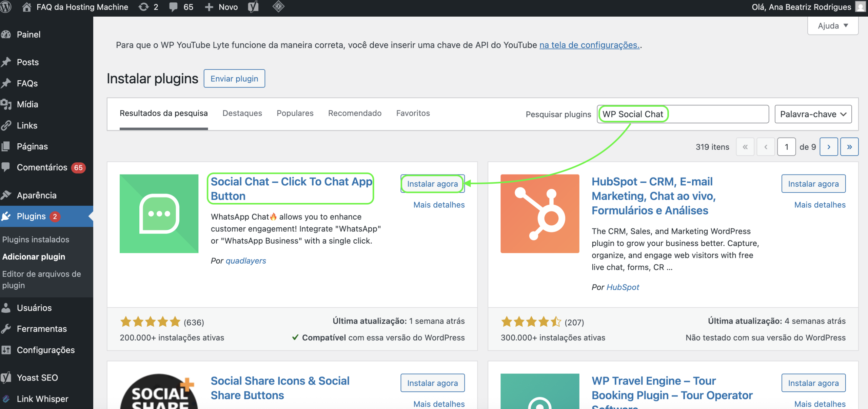Click the updates refresh icon showing 2
Screen dimensions: 868x409
pos(143,7)
